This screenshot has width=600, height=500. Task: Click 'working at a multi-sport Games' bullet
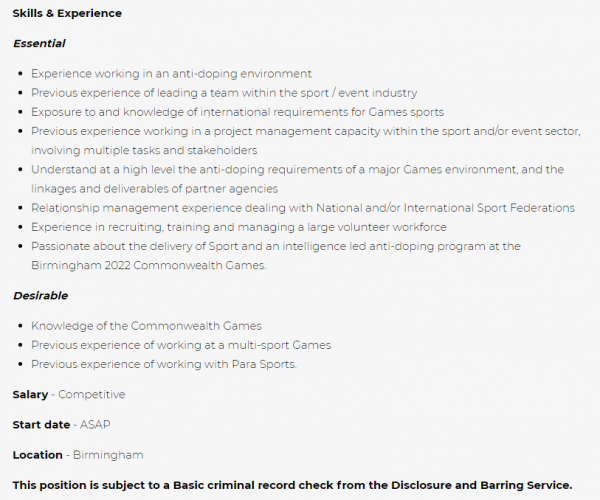(x=181, y=345)
